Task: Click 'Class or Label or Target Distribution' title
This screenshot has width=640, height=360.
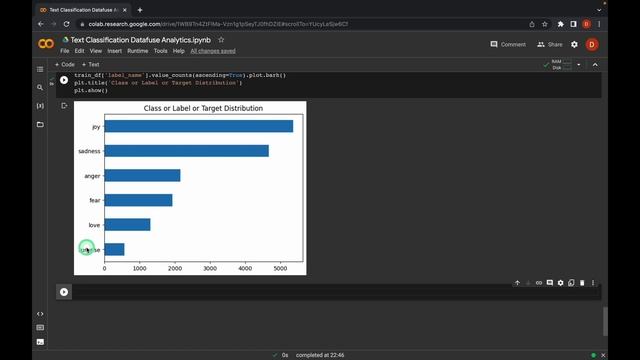Action: point(203,108)
